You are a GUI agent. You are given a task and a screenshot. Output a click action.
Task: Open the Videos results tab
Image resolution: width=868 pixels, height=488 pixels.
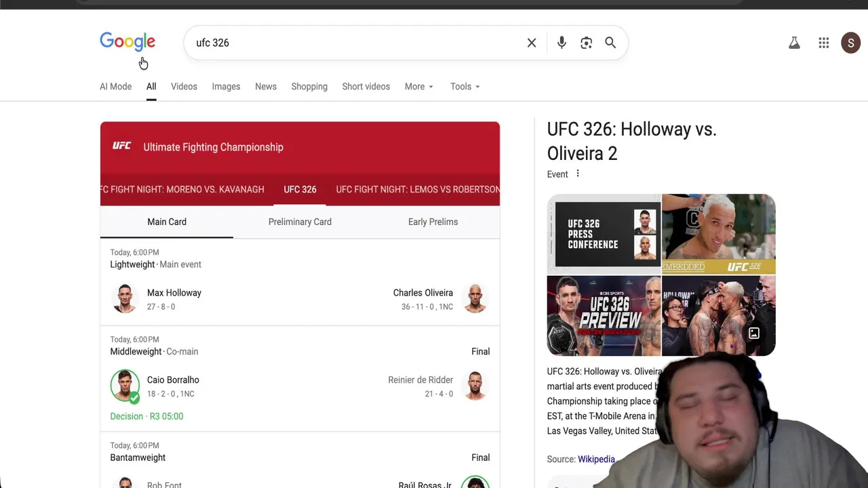click(184, 87)
